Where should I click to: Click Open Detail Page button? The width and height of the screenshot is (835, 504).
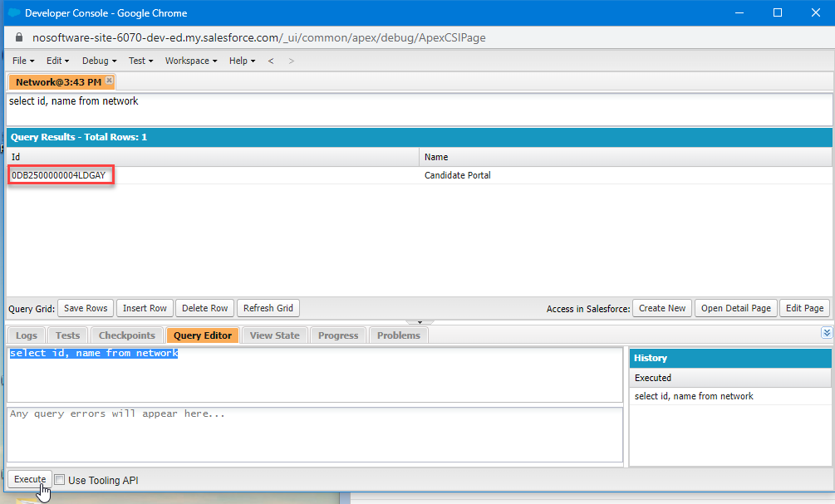[x=736, y=308]
